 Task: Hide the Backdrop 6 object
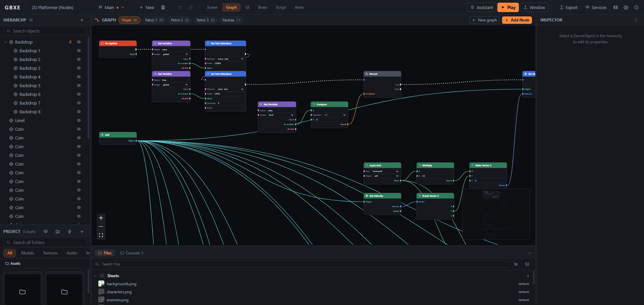[x=79, y=94]
